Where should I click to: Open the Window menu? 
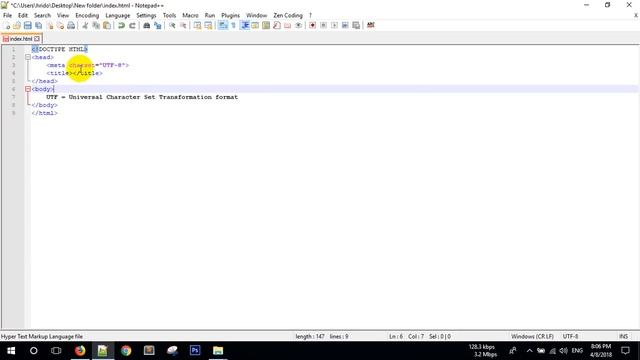pyautogui.click(x=256, y=15)
